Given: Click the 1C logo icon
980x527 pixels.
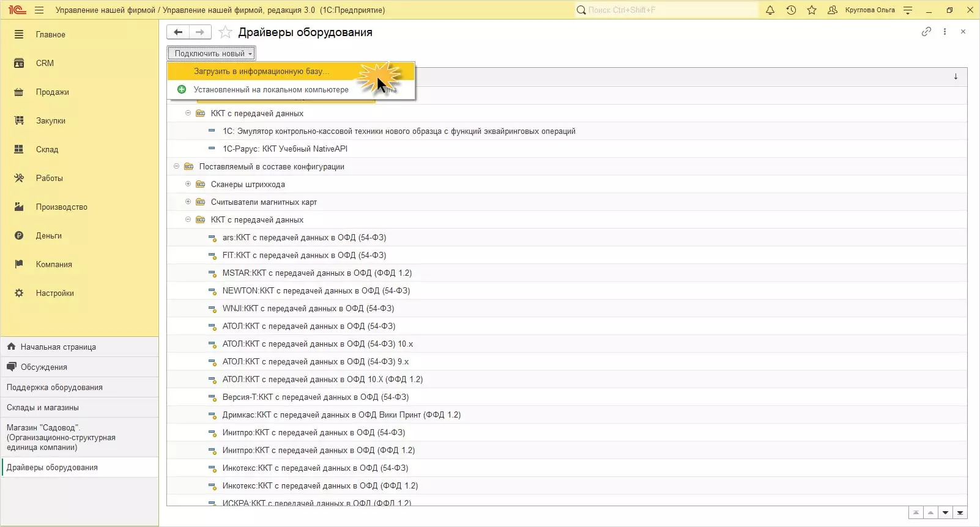Looking at the screenshot, I should point(17,10).
